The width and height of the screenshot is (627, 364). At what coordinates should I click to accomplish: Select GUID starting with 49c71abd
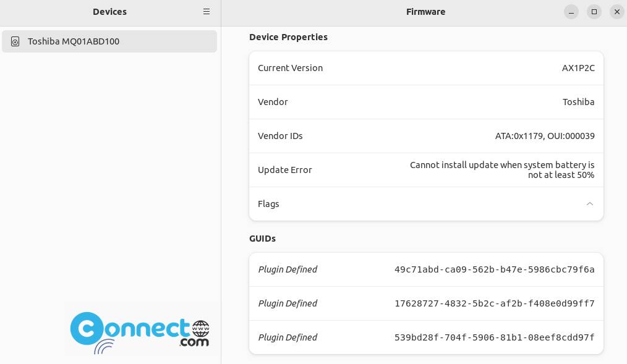pyautogui.click(x=494, y=269)
